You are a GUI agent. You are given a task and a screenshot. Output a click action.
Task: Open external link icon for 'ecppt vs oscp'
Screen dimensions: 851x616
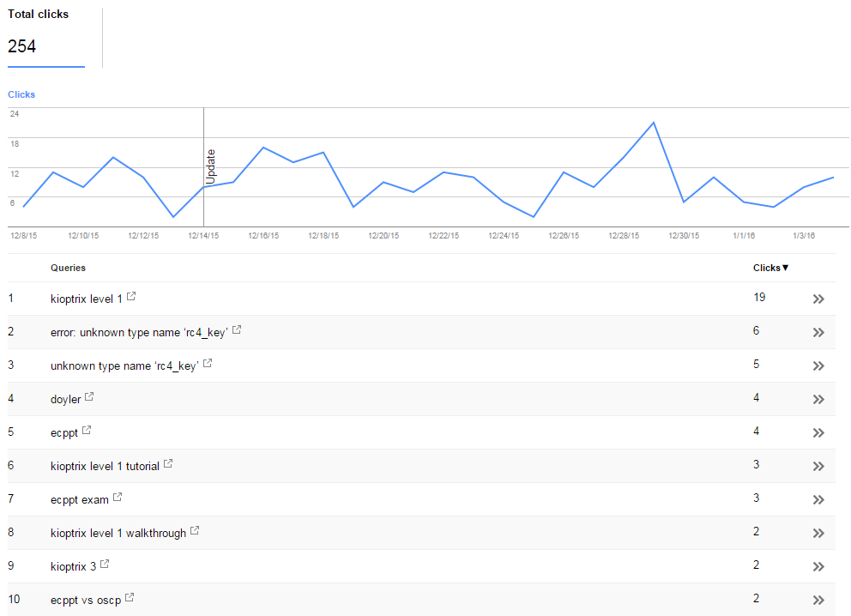coord(130,597)
